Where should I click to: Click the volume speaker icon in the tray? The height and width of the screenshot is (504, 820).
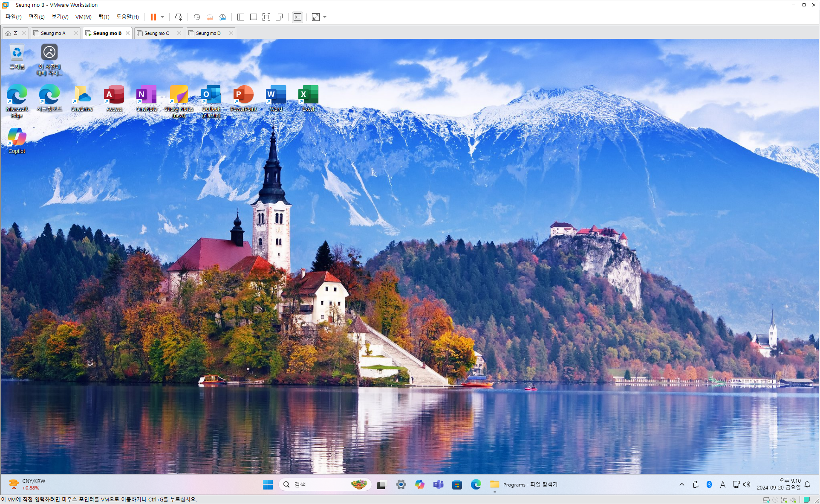[x=747, y=484]
